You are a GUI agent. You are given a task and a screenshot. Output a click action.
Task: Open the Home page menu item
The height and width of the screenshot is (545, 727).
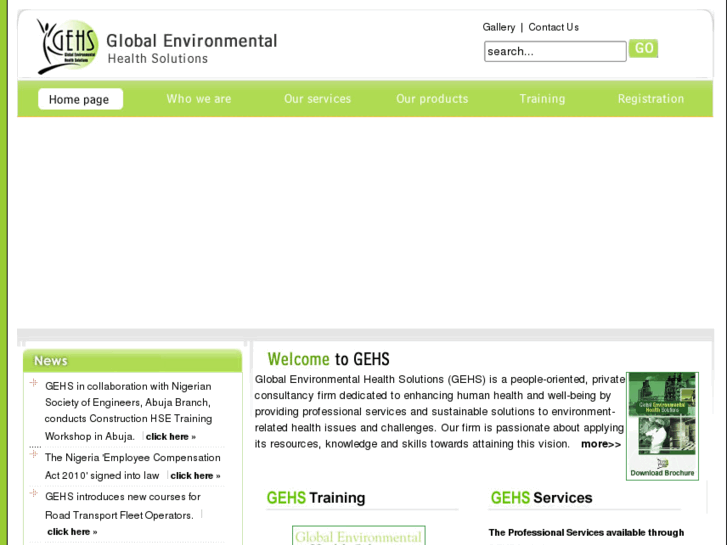pyautogui.click(x=80, y=99)
